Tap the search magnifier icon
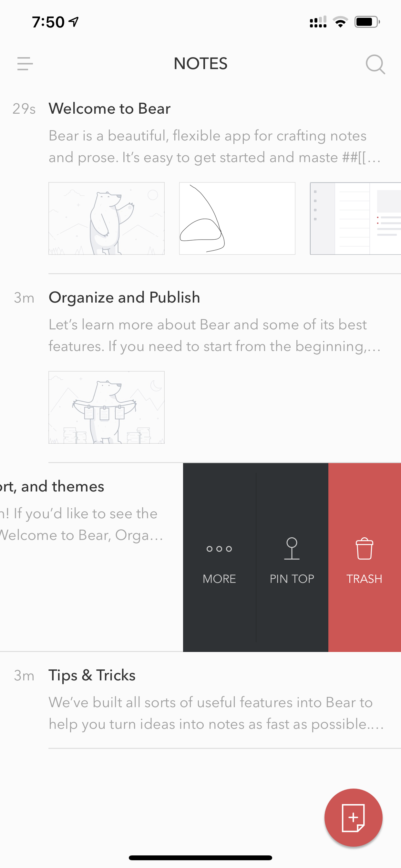Screen dimensions: 401x868 [x=375, y=64]
